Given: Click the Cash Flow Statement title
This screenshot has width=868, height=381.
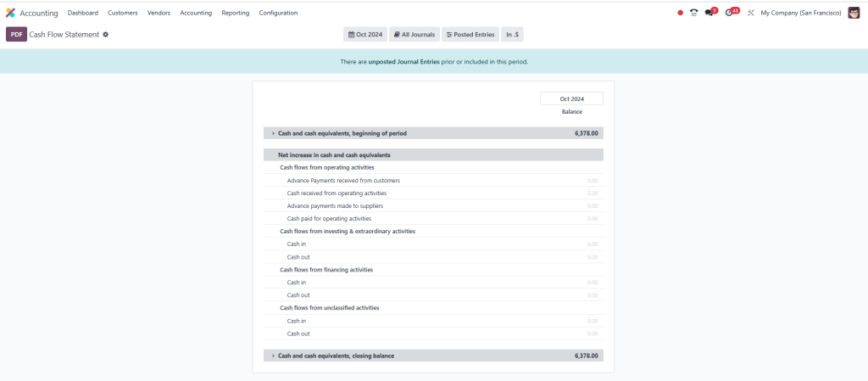Looking at the screenshot, I should (64, 34).
